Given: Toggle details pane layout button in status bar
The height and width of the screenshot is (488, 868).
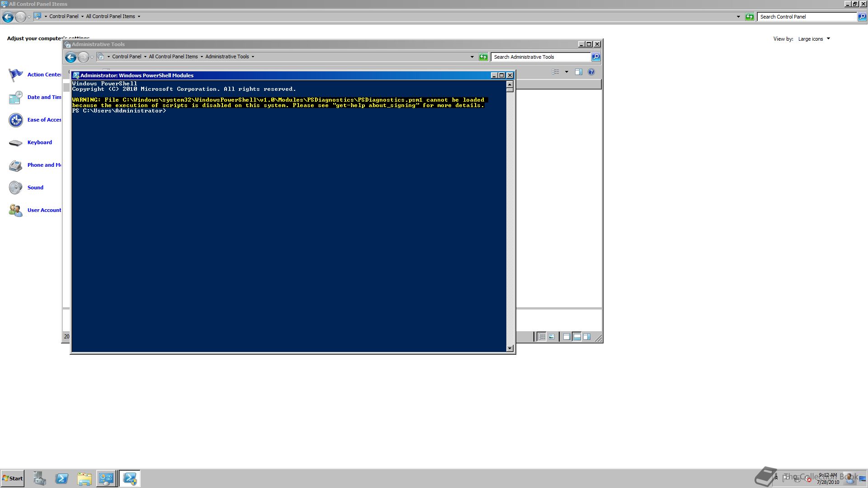Looking at the screenshot, I should pyautogui.click(x=577, y=337).
